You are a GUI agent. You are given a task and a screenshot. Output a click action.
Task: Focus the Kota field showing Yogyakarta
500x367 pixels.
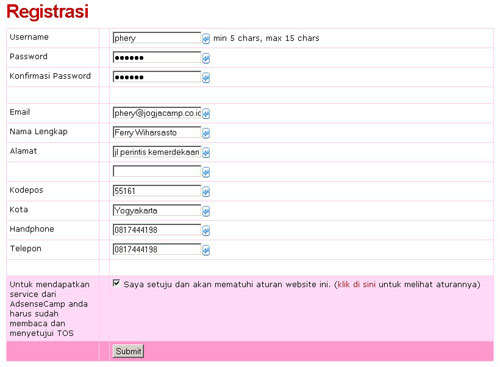(157, 210)
